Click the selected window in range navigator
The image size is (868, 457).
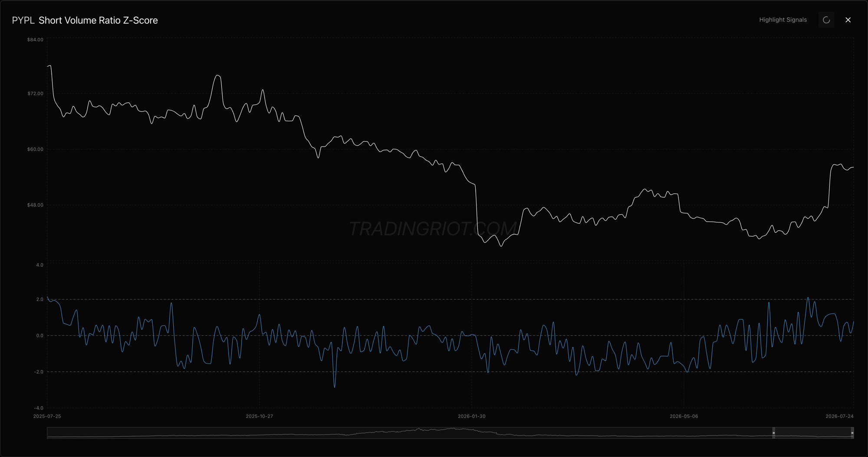(x=813, y=433)
